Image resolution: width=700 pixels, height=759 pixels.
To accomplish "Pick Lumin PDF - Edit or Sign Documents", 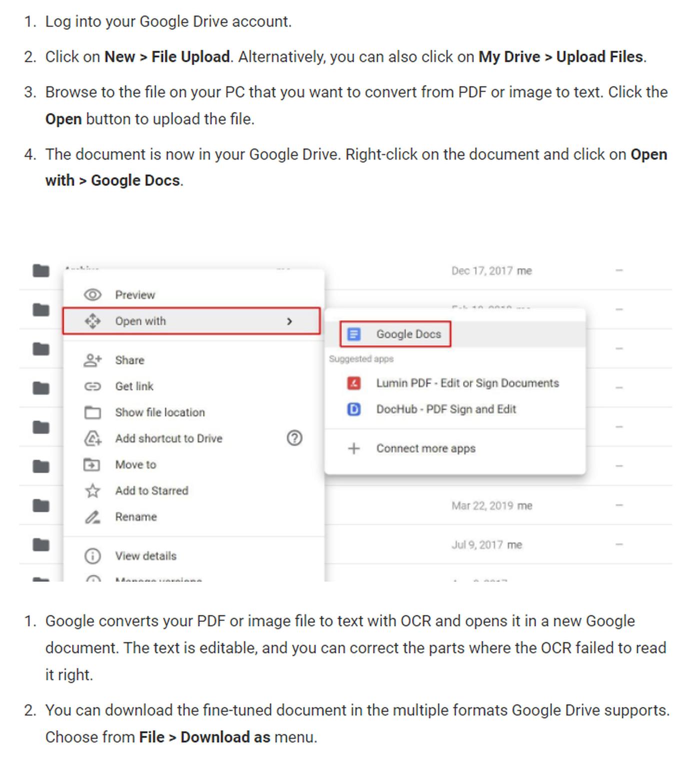I will 467,383.
